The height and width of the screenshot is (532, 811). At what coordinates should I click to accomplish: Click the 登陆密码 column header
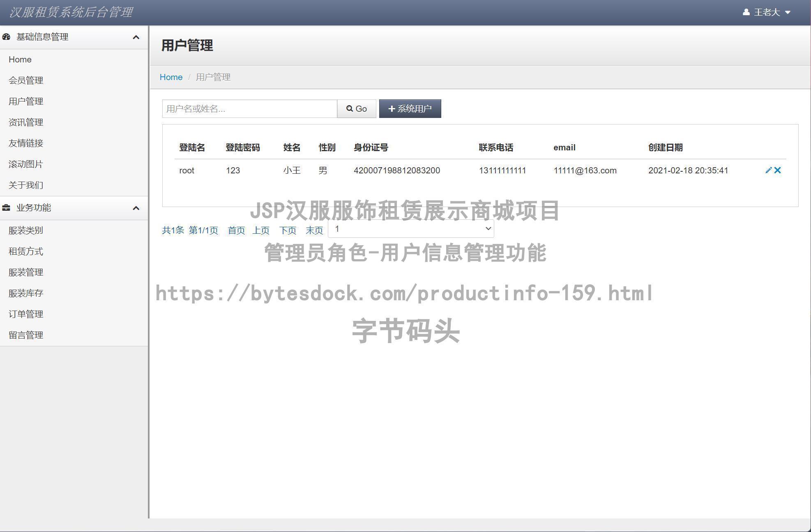243,147
